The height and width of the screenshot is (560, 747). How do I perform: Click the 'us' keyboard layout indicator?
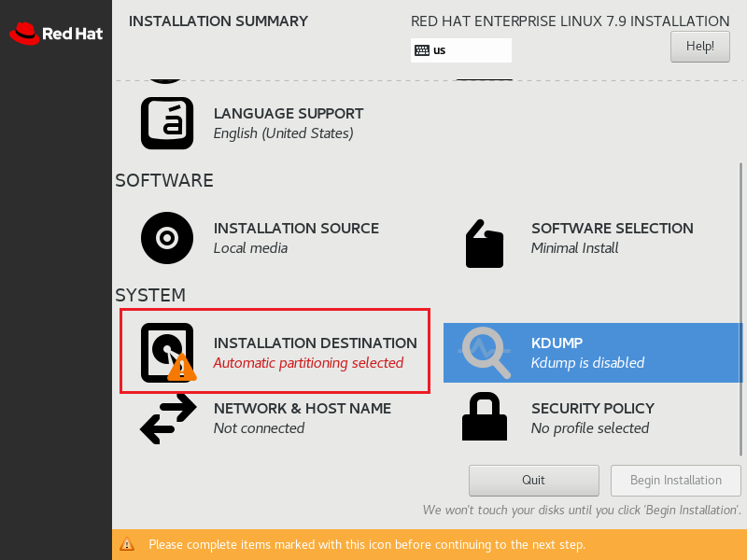460,50
